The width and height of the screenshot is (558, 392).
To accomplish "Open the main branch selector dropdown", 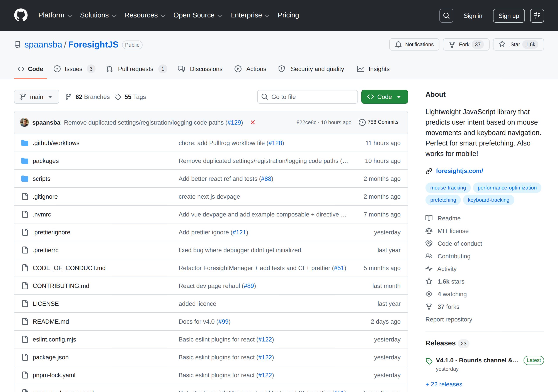I will [x=36, y=97].
